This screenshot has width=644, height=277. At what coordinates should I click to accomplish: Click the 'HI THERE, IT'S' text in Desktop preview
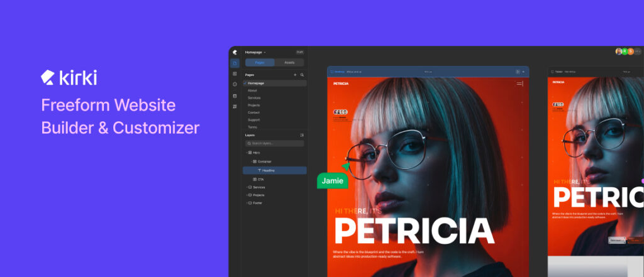[x=358, y=211]
